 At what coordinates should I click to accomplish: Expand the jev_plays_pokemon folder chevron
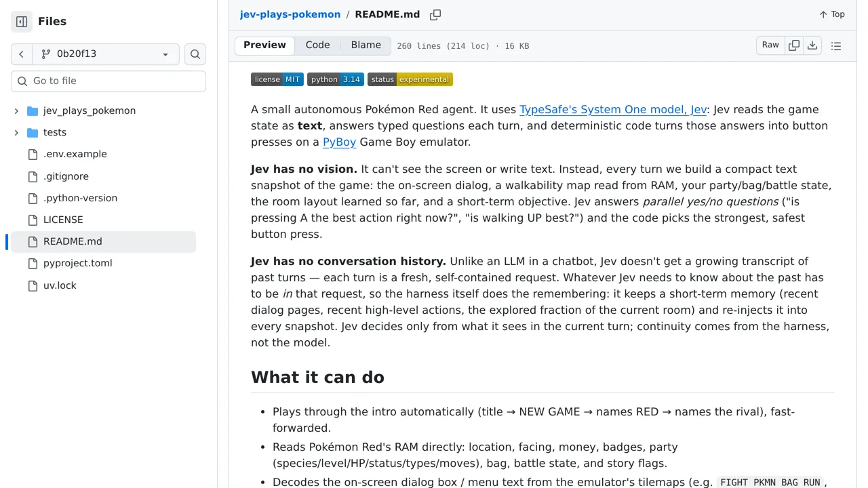[x=16, y=110]
